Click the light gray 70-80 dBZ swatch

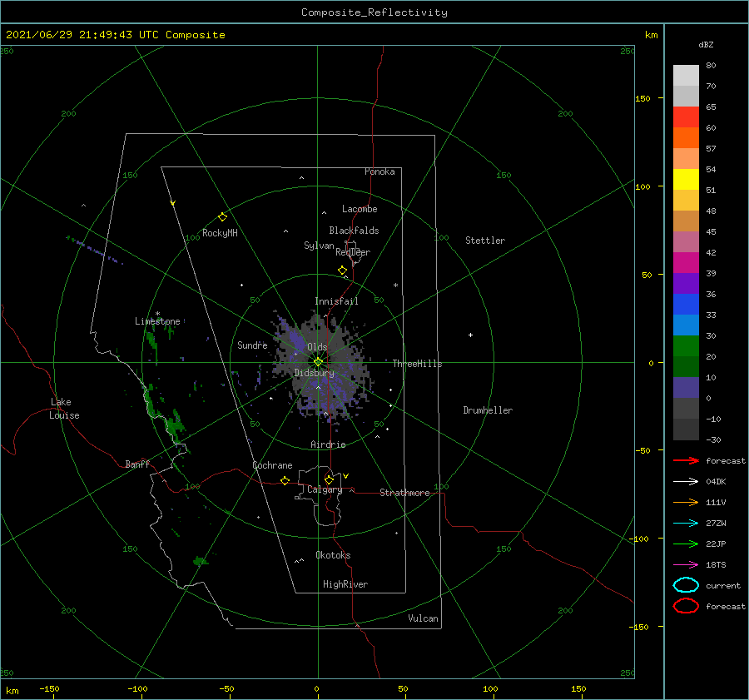click(686, 75)
